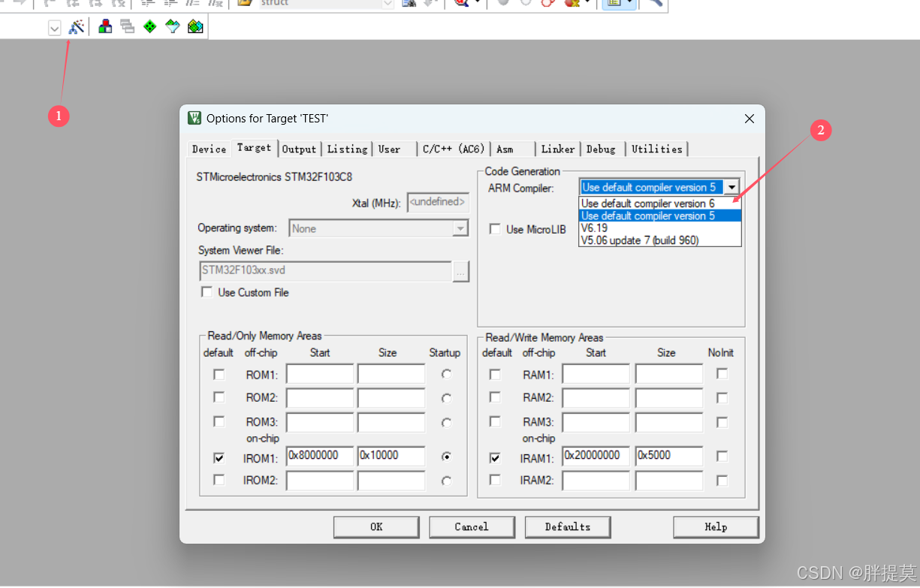Screen dimensions: 920x588
Task: Enable NoInit for RAM1
Action: tap(722, 373)
